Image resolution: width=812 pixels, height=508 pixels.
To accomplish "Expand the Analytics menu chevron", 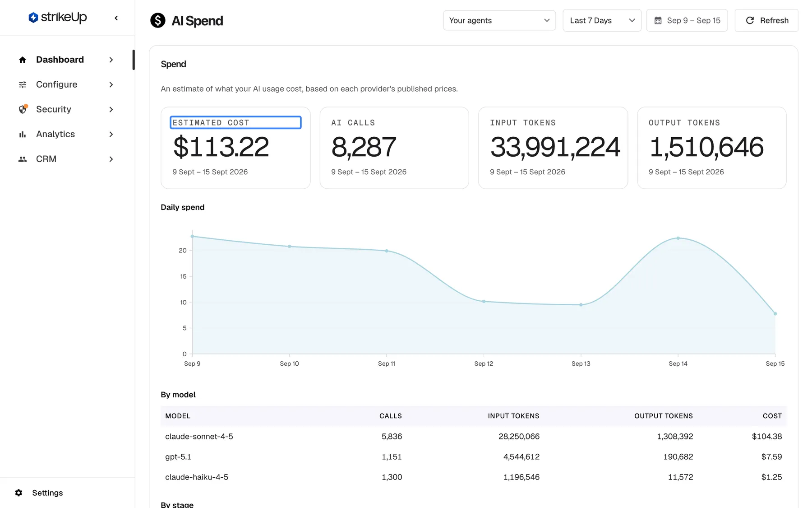I will [x=111, y=134].
